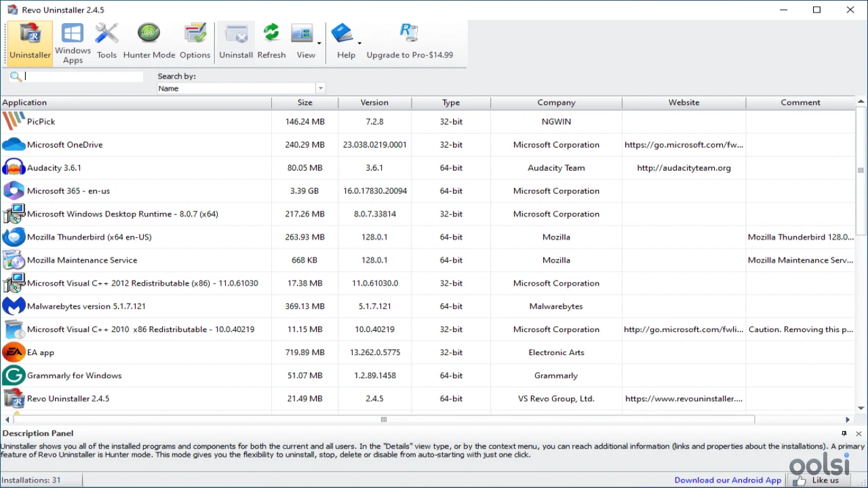Click the http://audacityteam.org website cell
Image resolution: width=868 pixels, height=488 pixels.
point(684,167)
